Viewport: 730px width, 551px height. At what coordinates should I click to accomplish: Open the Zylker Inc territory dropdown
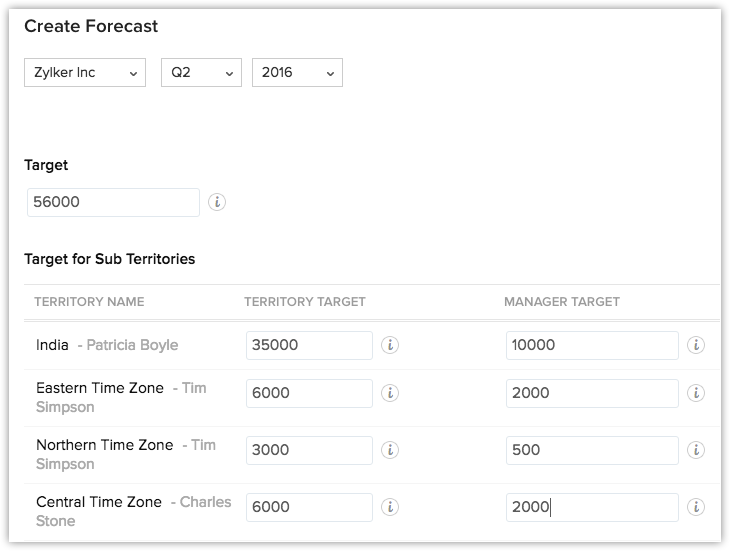85,73
